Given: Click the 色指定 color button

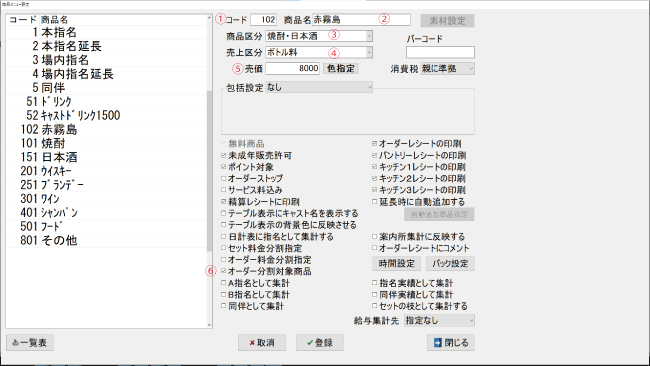Looking at the screenshot, I should tap(340, 68).
